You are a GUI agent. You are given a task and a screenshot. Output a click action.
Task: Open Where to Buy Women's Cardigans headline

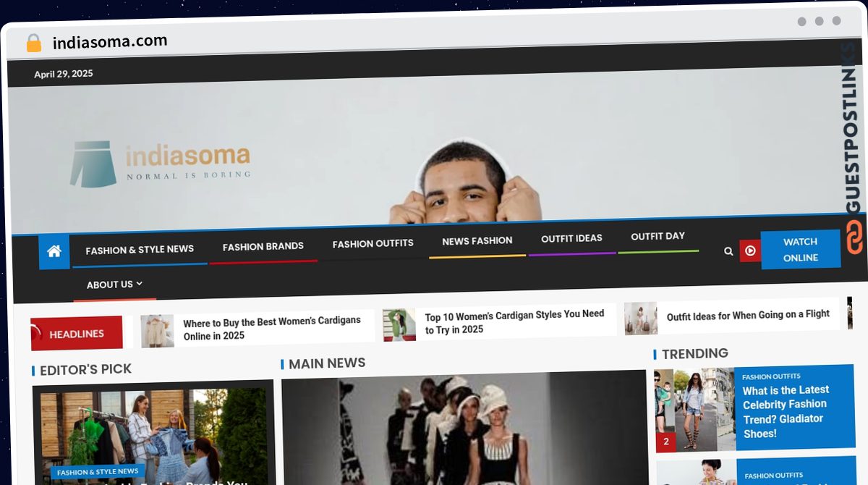point(271,329)
